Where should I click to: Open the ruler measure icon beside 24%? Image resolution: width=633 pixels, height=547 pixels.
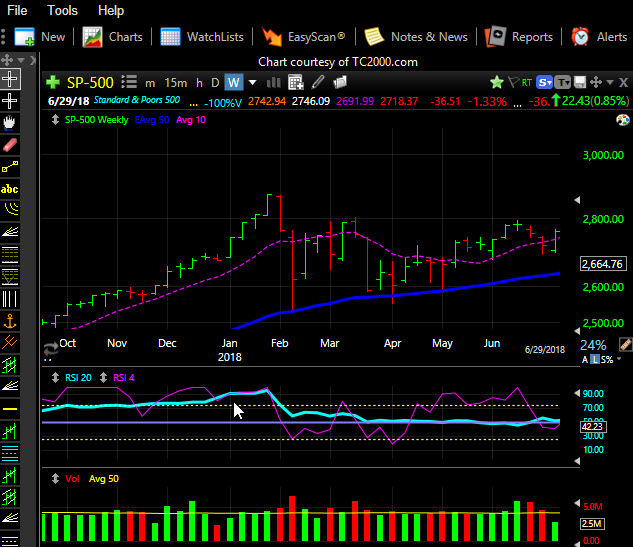625,345
